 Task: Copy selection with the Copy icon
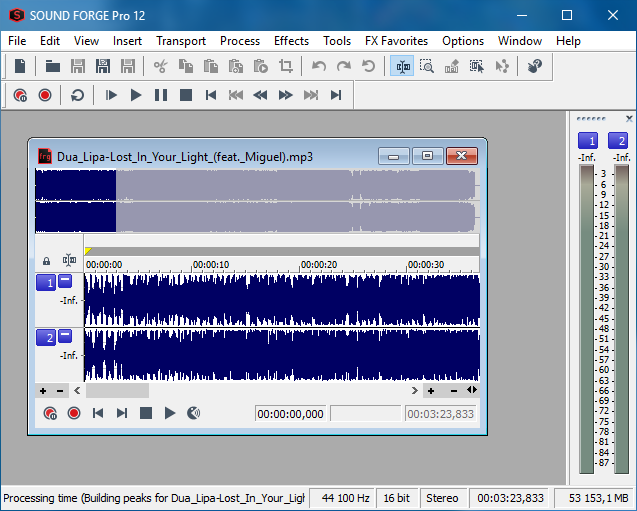pyautogui.click(x=186, y=66)
